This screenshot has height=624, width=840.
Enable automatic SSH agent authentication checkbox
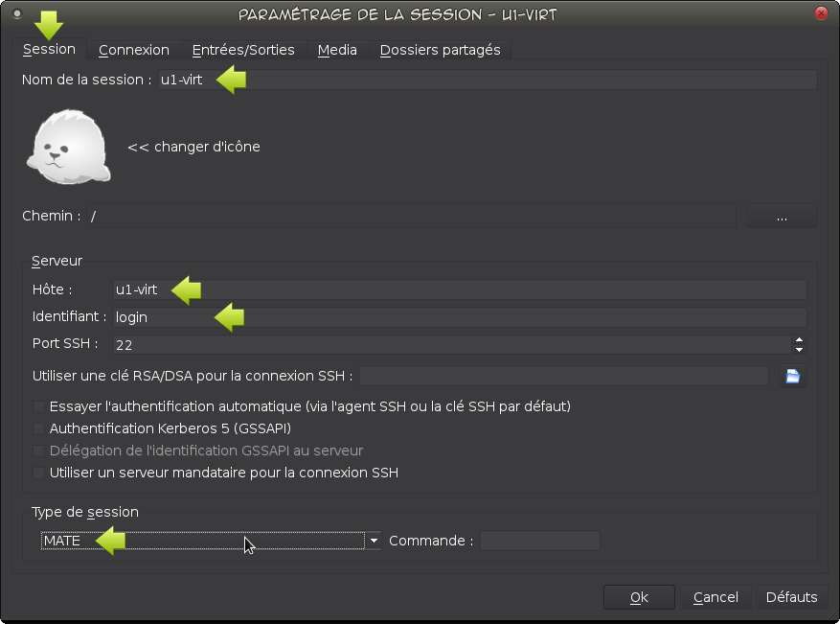(x=39, y=406)
